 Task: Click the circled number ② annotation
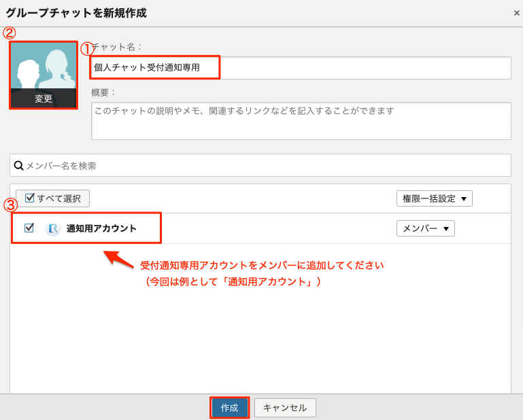click(x=10, y=33)
